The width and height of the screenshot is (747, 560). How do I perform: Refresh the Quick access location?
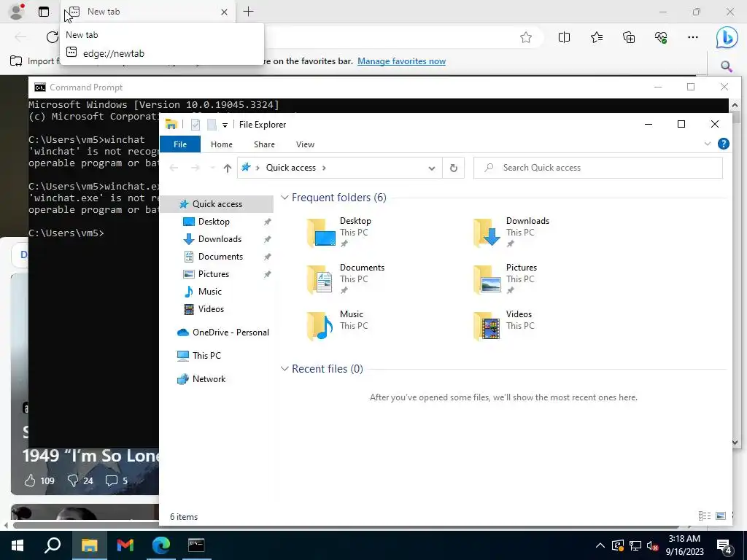(x=454, y=168)
